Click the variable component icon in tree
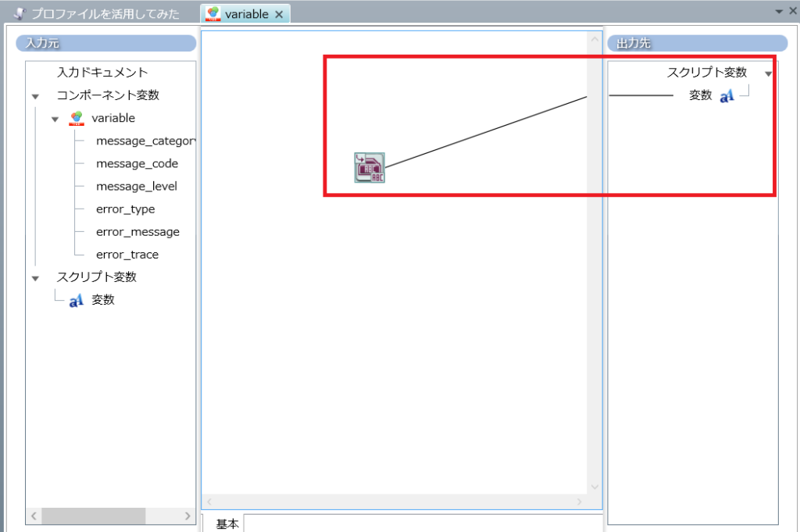The height and width of the screenshot is (532, 800). point(77,118)
